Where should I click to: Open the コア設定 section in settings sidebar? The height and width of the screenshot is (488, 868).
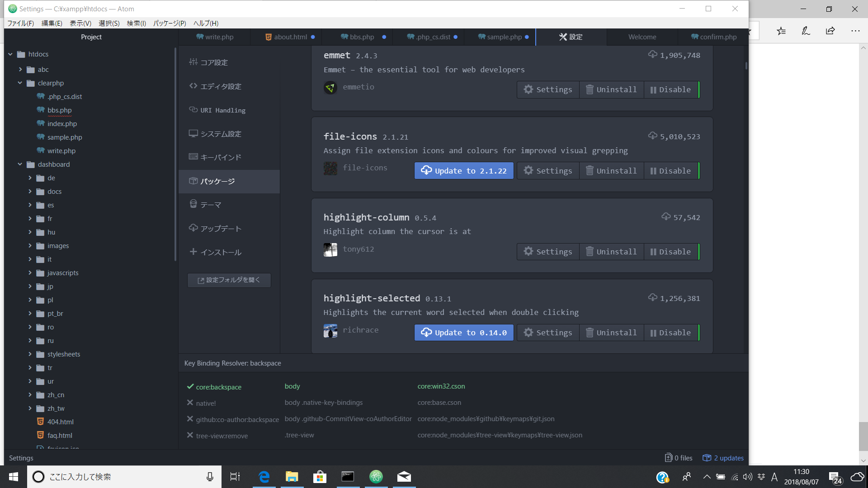click(x=214, y=62)
